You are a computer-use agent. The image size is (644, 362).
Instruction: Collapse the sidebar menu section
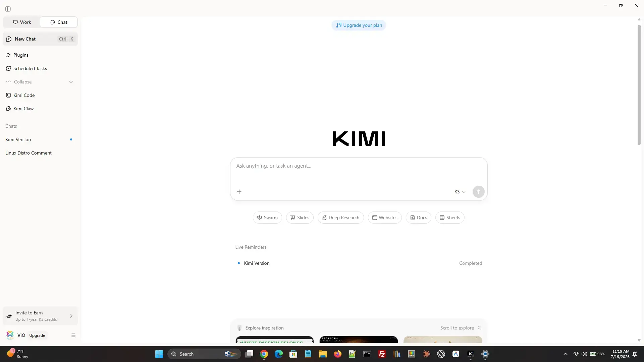click(40, 82)
